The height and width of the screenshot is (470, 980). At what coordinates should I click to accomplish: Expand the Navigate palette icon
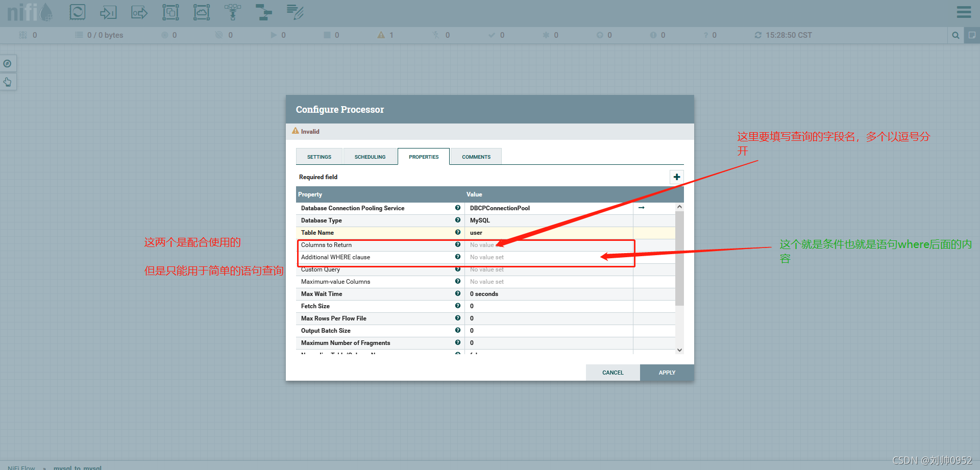point(8,64)
